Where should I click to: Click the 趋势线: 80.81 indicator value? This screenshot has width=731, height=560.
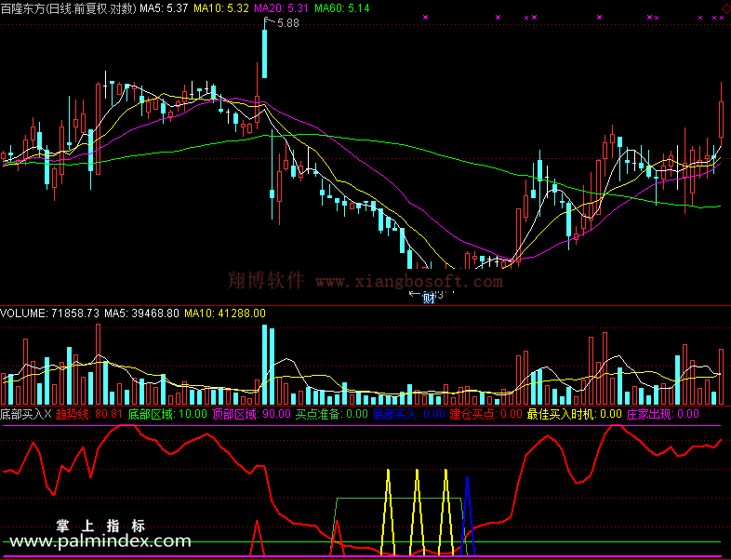pos(89,414)
